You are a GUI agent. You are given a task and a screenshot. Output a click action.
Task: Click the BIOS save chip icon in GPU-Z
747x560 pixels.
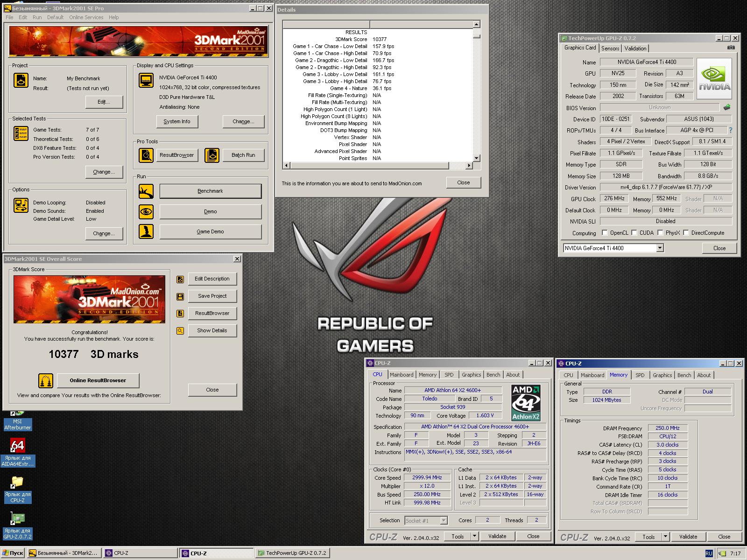coord(727,107)
